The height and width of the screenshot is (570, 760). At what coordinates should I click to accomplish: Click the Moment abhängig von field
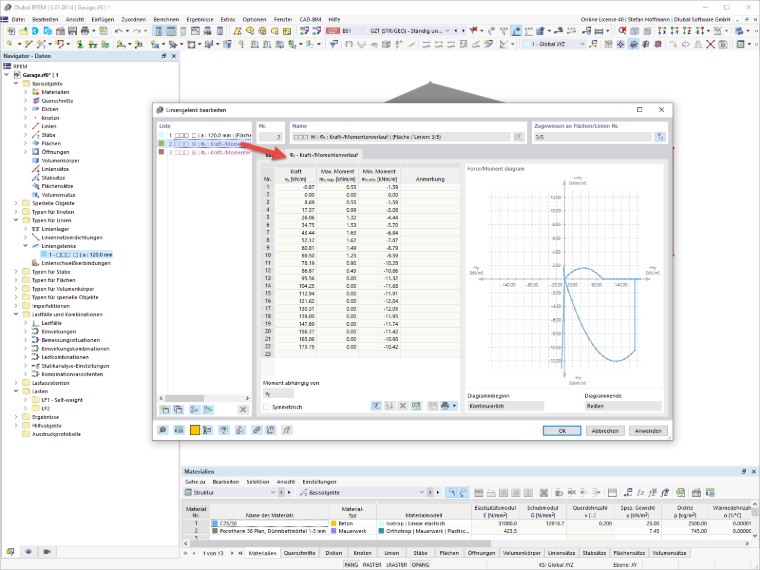(x=278, y=394)
